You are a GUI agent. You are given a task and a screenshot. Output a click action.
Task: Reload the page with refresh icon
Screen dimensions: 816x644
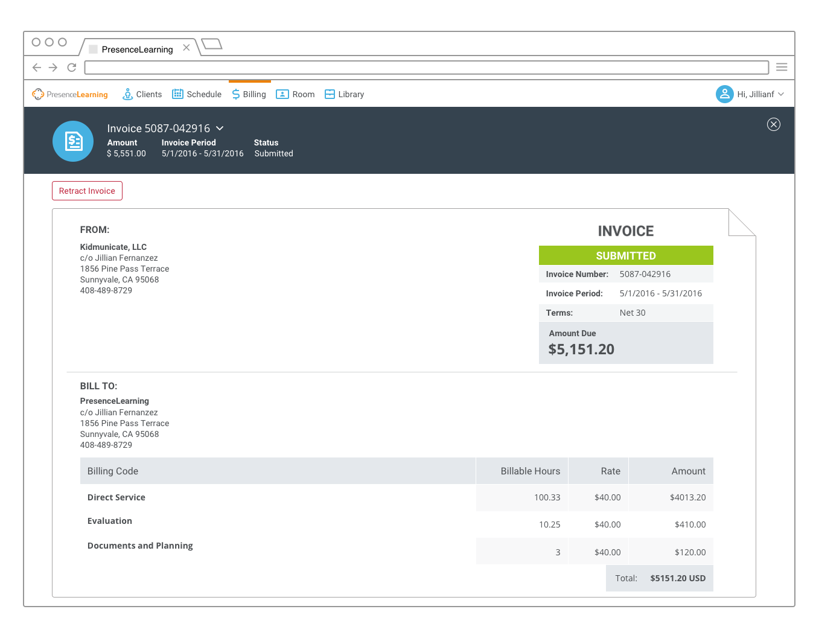pyautogui.click(x=72, y=68)
